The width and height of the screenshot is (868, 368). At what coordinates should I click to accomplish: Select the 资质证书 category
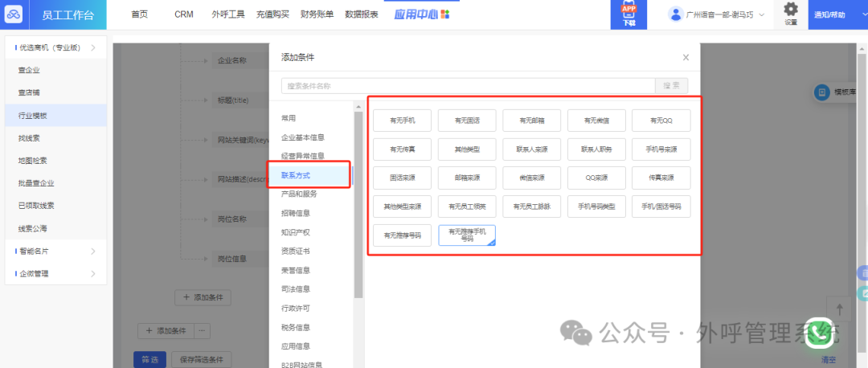click(x=296, y=251)
